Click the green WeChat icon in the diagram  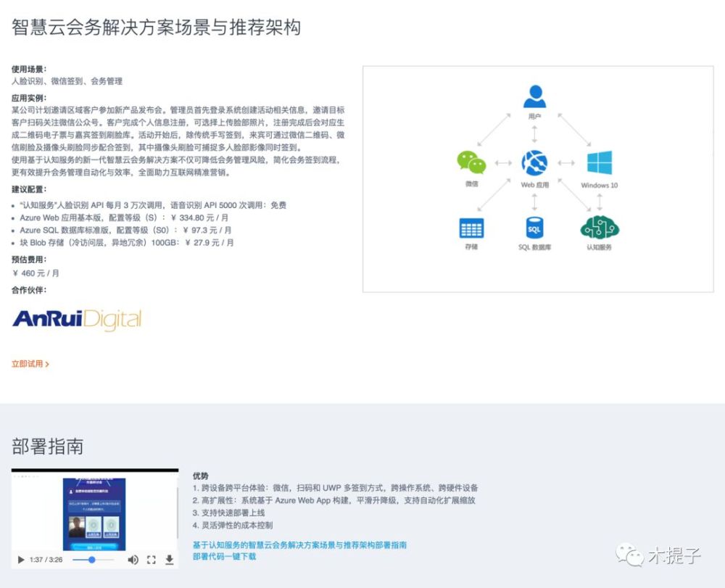pyautogui.click(x=471, y=162)
